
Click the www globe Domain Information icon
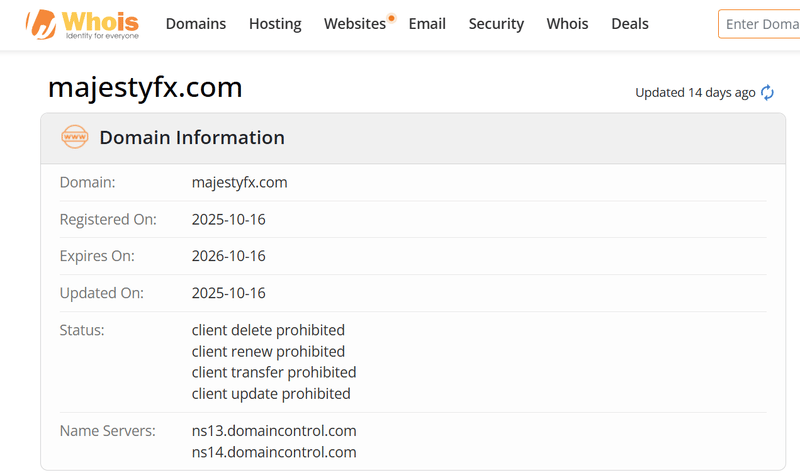point(74,137)
